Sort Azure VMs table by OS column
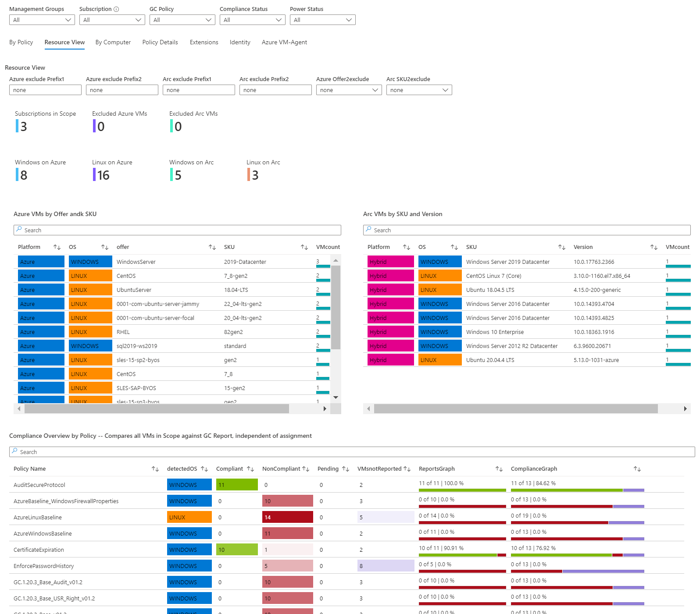 point(105,247)
